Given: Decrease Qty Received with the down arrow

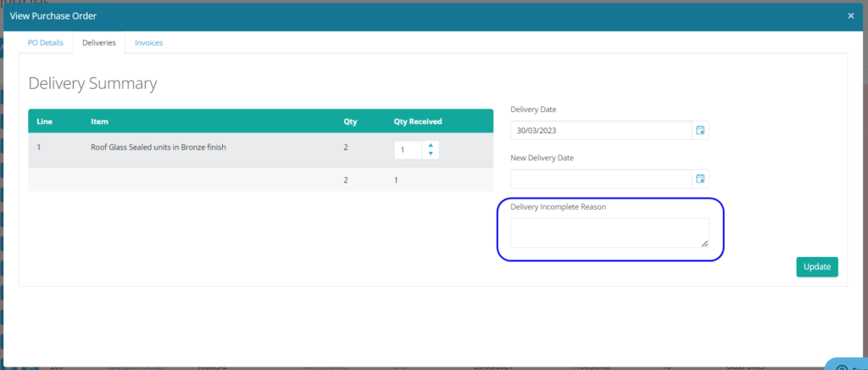Looking at the screenshot, I should coord(431,154).
